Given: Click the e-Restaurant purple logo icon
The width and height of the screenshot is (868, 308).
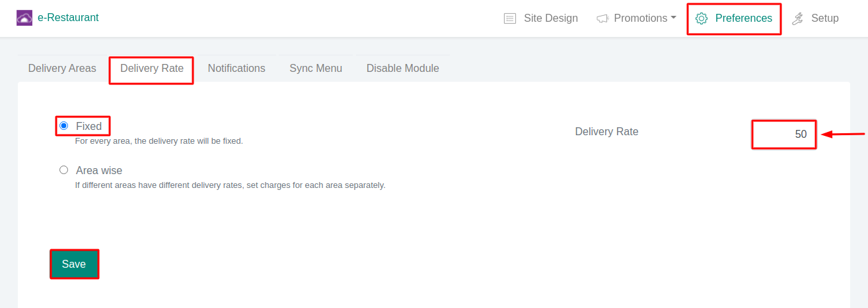Looking at the screenshot, I should (x=24, y=18).
